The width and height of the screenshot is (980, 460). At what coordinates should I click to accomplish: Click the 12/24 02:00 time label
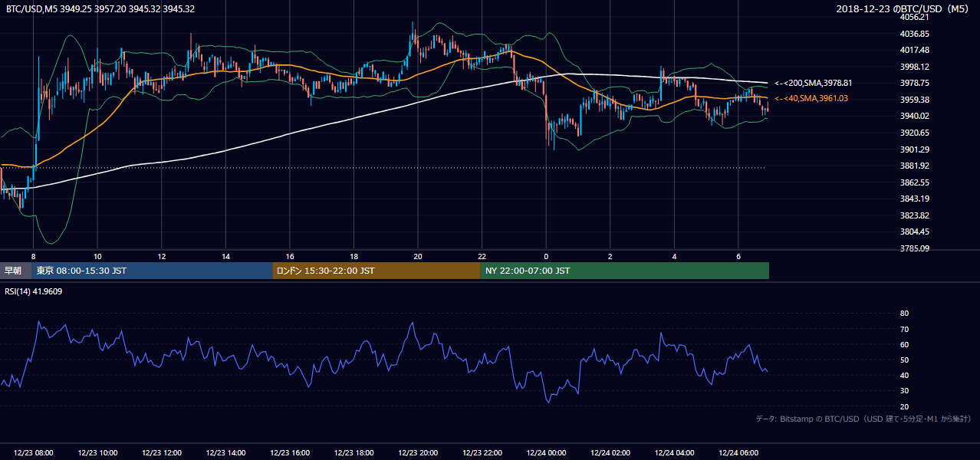(610, 453)
